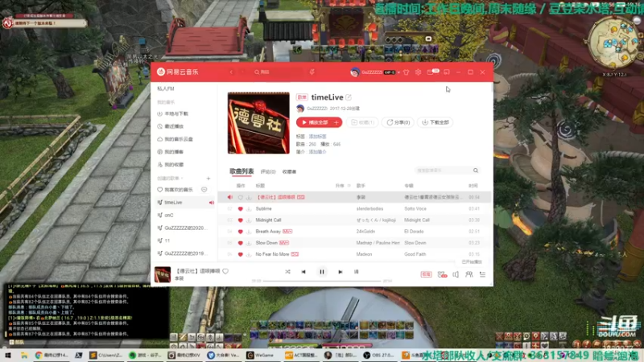Open the playlist named 11
This screenshot has height=362, width=644.
pyautogui.click(x=167, y=241)
